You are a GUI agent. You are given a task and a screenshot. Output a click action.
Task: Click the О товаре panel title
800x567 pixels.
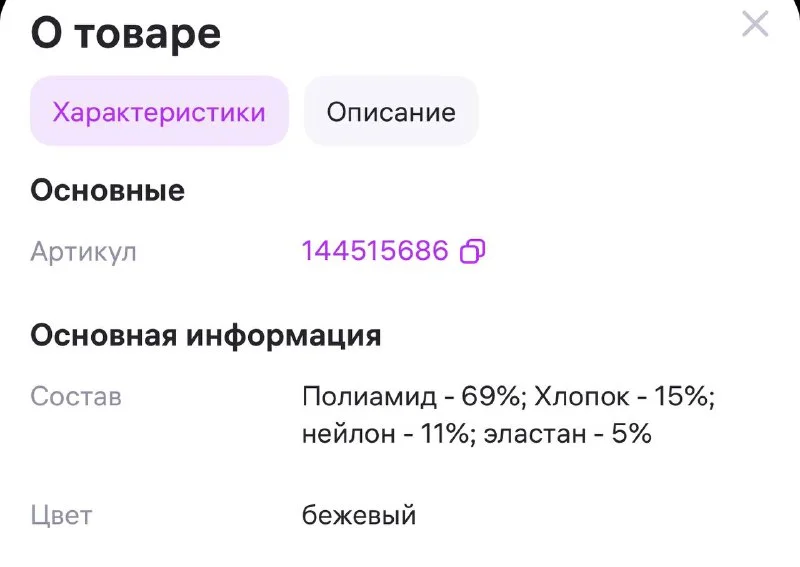pyautogui.click(x=126, y=34)
